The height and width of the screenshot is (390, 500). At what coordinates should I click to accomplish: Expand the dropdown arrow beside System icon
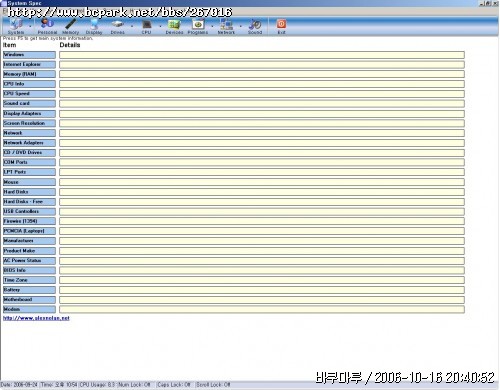point(30,26)
